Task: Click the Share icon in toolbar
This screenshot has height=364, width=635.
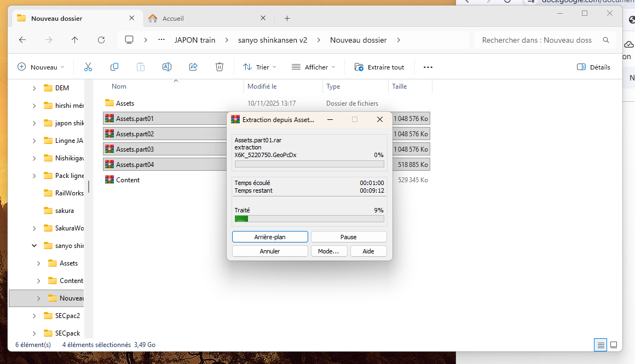Action: click(x=193, y=67)
